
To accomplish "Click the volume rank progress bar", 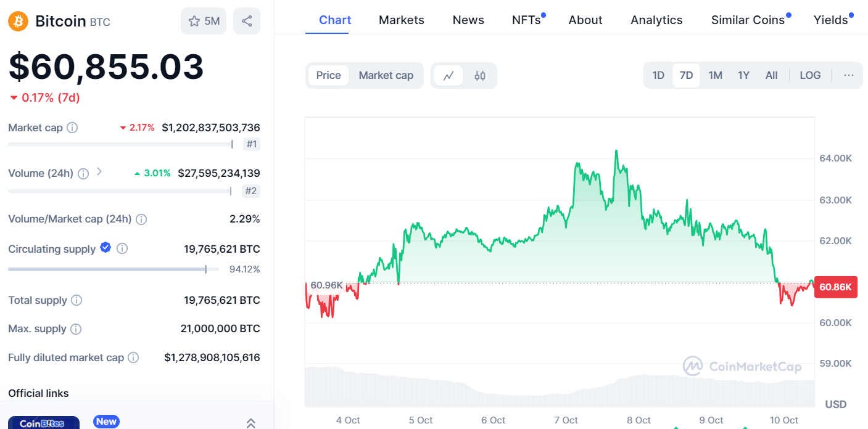I will click(x=120, y=191).
